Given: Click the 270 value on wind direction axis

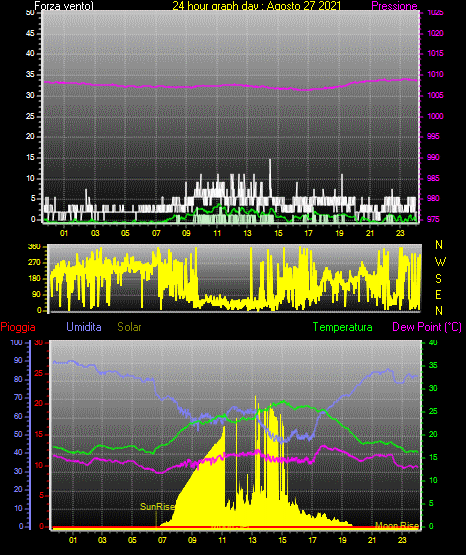Looking at the screenshot, I should pyautogui.click(x=34, y=263).
